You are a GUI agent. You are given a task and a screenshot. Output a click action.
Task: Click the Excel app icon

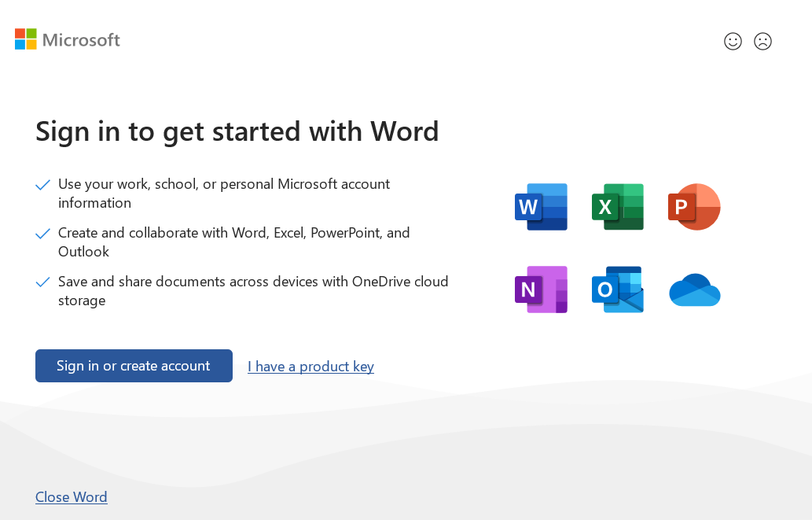[618, 207]
